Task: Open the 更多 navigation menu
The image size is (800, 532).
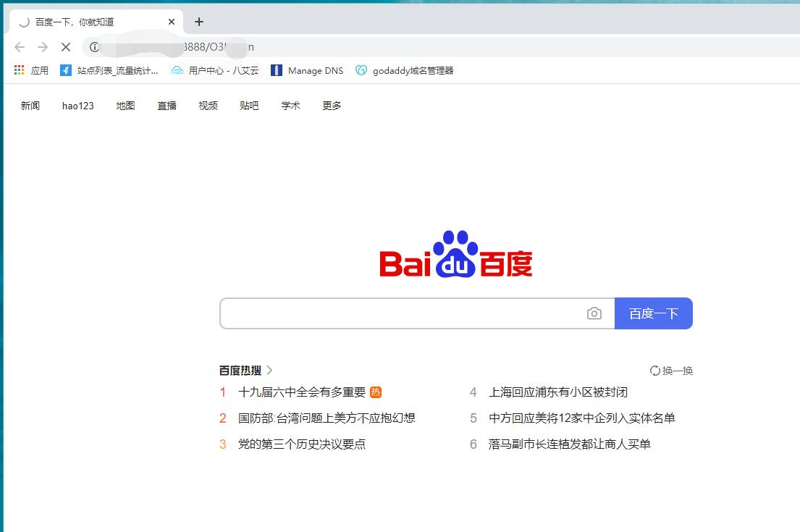Action: point(332,106)
